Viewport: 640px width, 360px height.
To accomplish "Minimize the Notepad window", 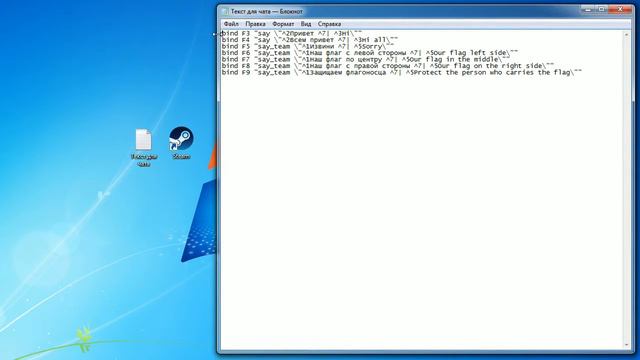I will (587, 9).
